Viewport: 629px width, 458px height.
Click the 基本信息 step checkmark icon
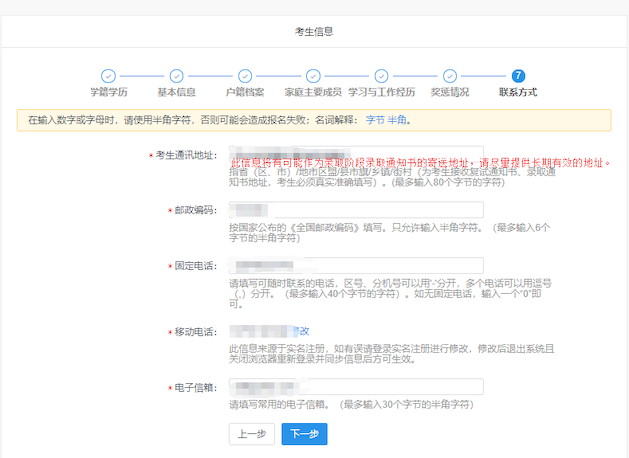point(176,76)
